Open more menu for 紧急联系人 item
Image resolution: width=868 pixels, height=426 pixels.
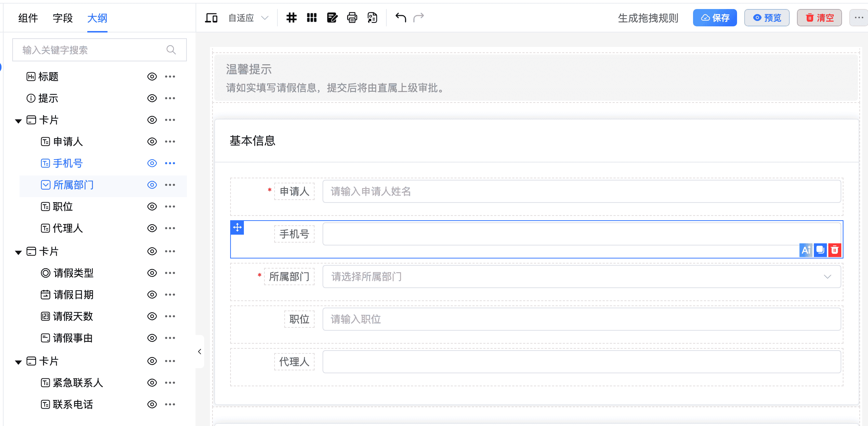[x=170, y=383]
